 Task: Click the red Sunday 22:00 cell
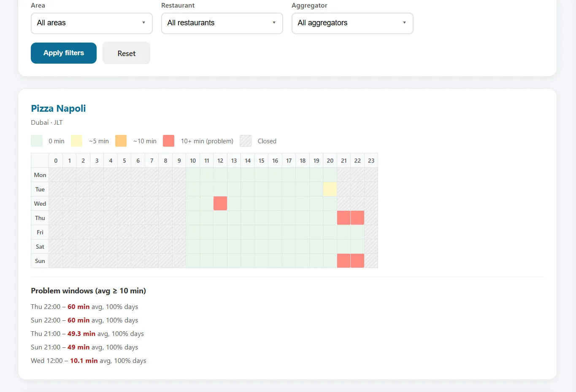click(357, 261)
